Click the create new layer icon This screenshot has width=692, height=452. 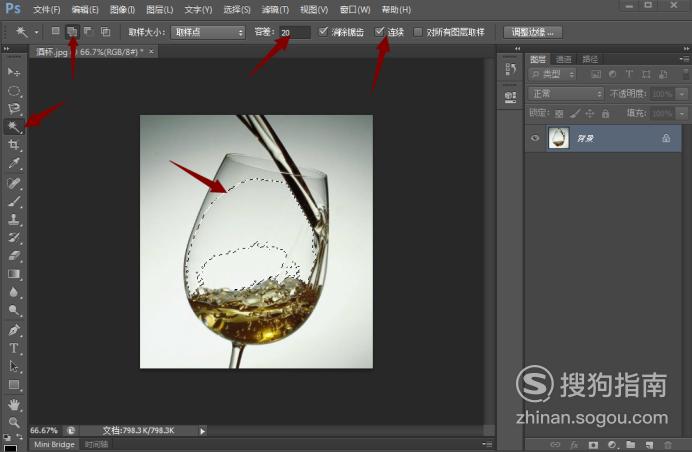[649, 444]
